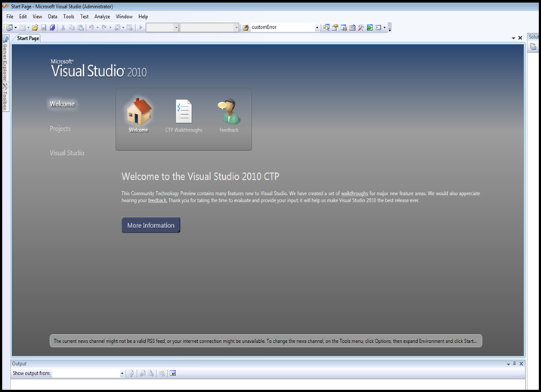Viewport: 541px width, 392px height.
Task: Follow the feedback link in the welcome text
Action: [157, 200]
